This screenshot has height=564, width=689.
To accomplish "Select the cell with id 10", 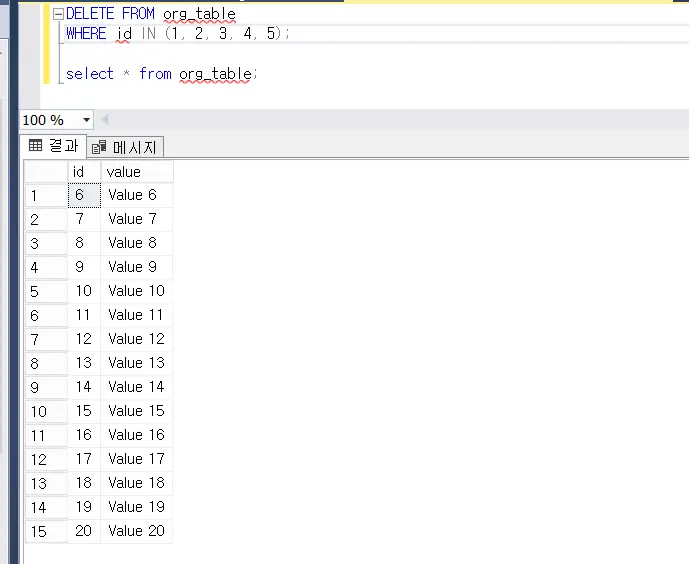I will [84, 291].
